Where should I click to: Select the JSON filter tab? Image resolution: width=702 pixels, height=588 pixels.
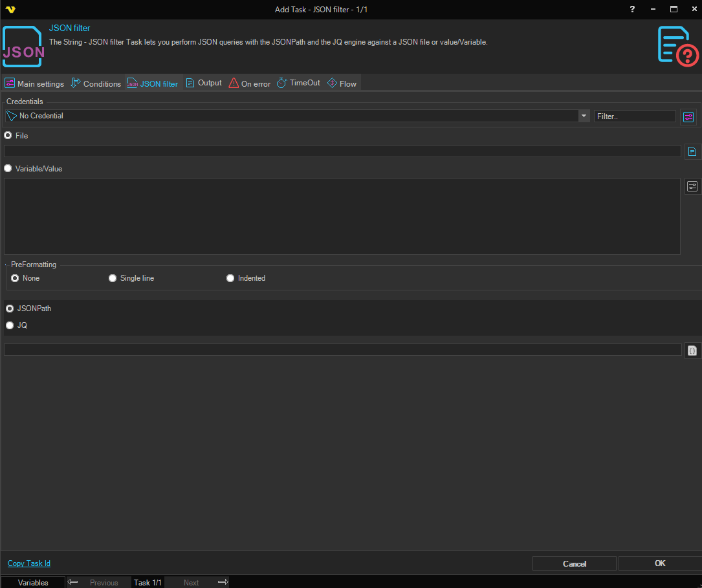coord(153,83)
